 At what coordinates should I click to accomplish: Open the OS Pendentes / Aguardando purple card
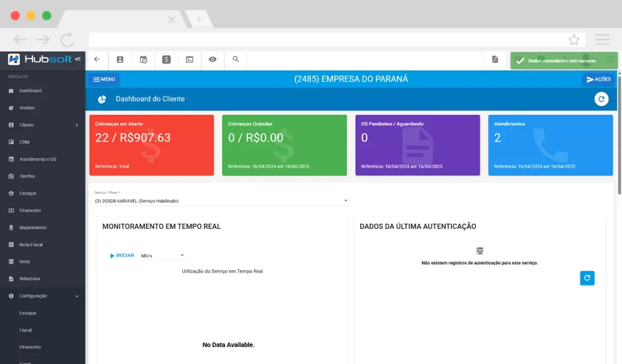(418, 145)
